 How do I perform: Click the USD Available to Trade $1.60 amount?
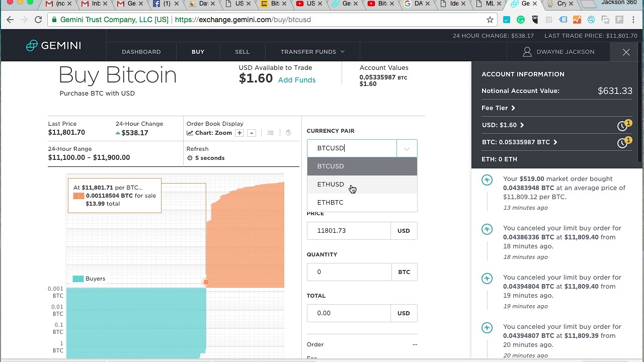(256, 78)
